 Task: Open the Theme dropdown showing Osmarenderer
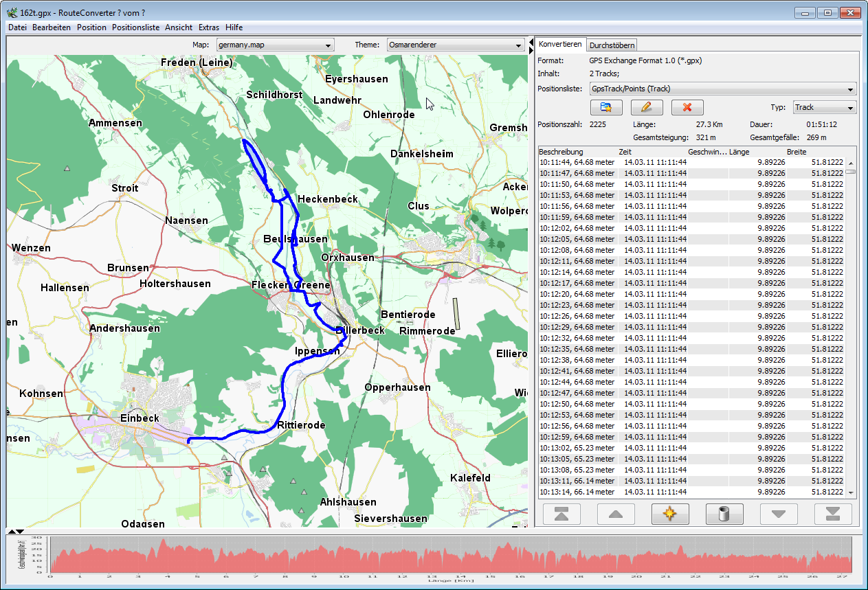coord(455,45)
